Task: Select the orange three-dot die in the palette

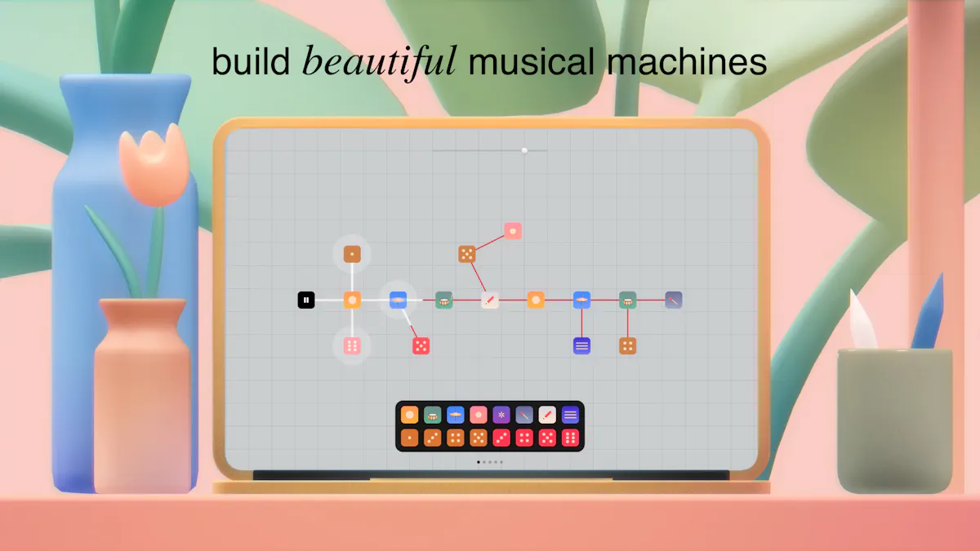Action: [x=433, y=438]
